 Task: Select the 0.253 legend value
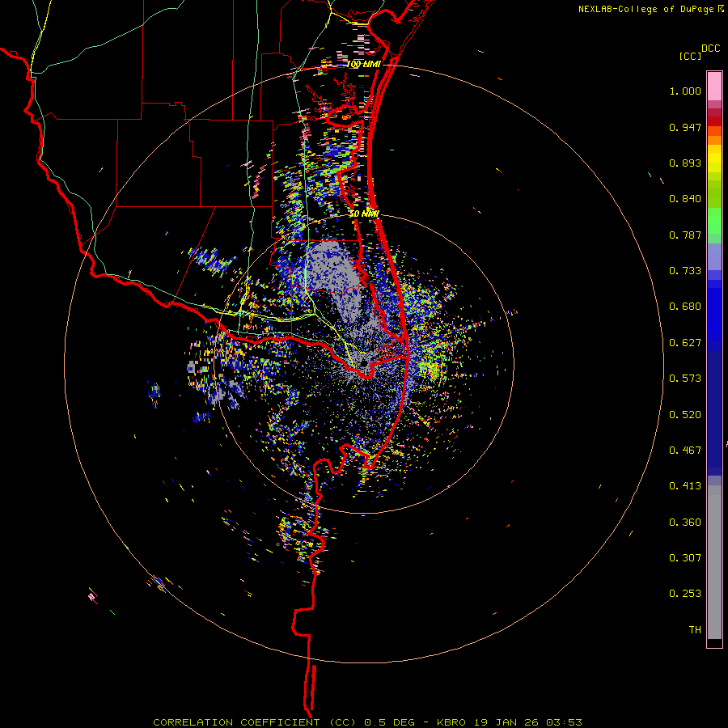(685, 594)
